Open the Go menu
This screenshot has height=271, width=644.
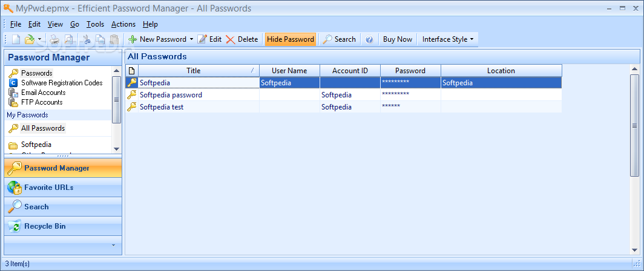pyautogui.click(x=75, y=24)
